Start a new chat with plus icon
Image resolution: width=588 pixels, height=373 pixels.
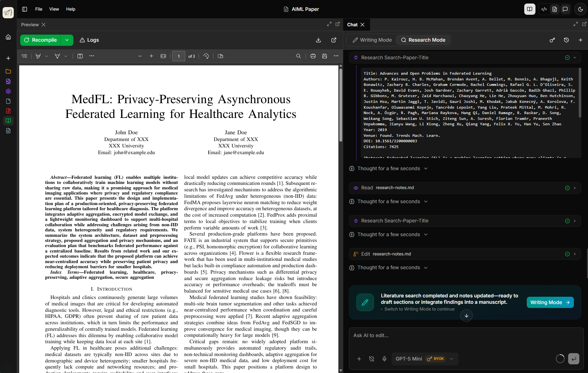(x=580, y=40)
